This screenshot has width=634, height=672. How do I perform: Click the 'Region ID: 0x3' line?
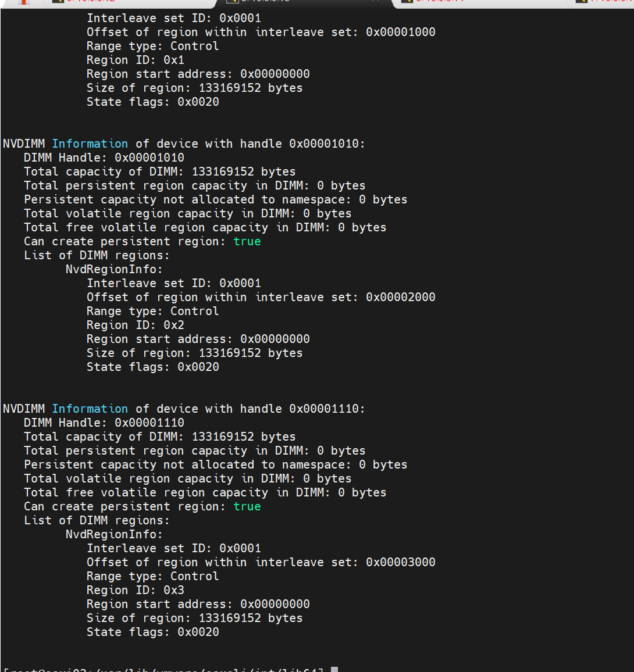pos(135,590)
